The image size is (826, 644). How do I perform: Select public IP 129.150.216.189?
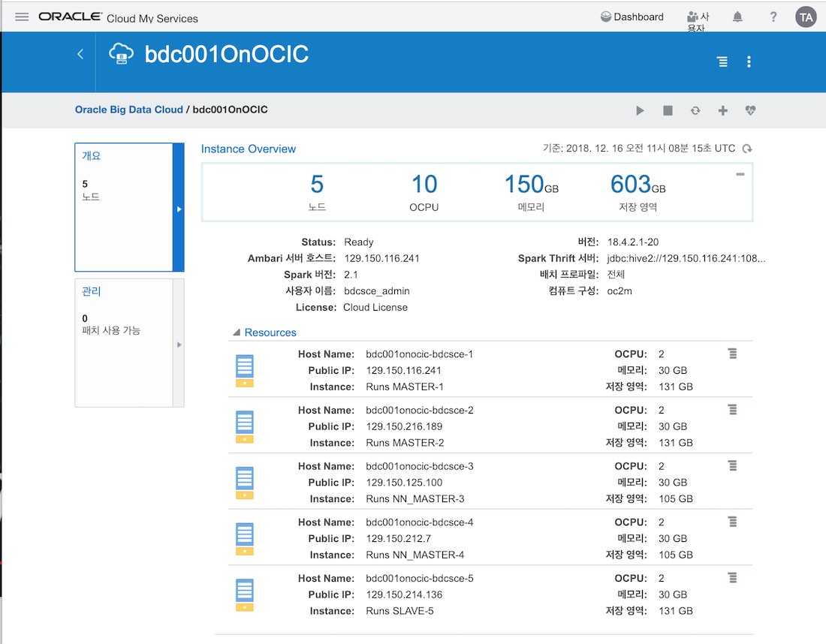pyautogui.click(x=404, y=426)
